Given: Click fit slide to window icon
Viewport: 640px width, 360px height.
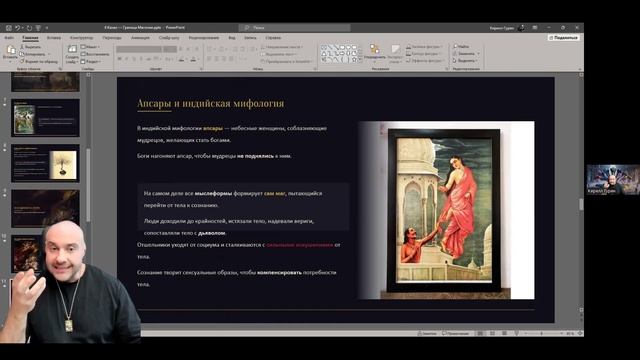Looking at the screenshot, I should pos(580,333).
